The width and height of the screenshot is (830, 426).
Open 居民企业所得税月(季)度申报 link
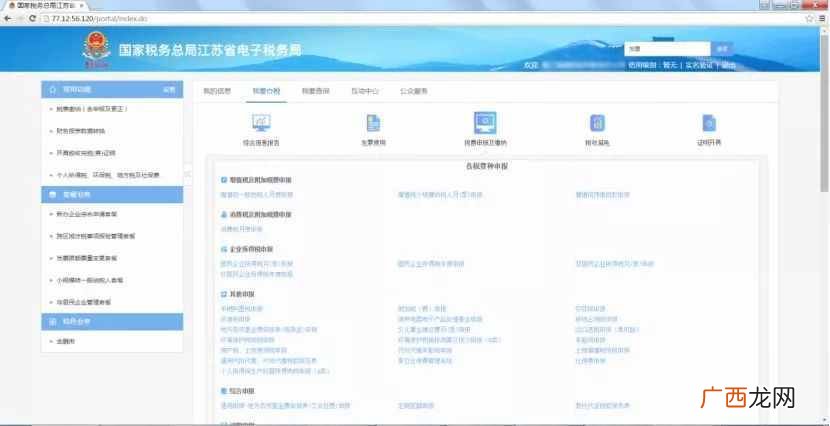click(x=257, y=264)
